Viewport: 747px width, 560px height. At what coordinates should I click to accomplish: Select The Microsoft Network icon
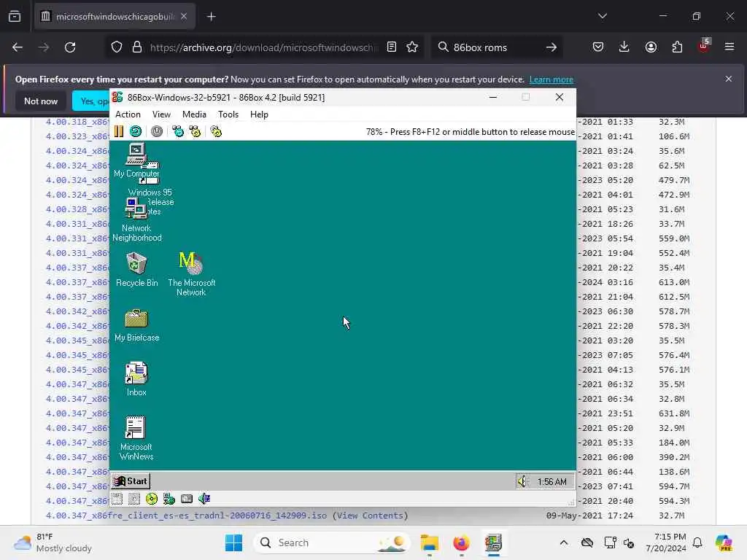(192, 274)
